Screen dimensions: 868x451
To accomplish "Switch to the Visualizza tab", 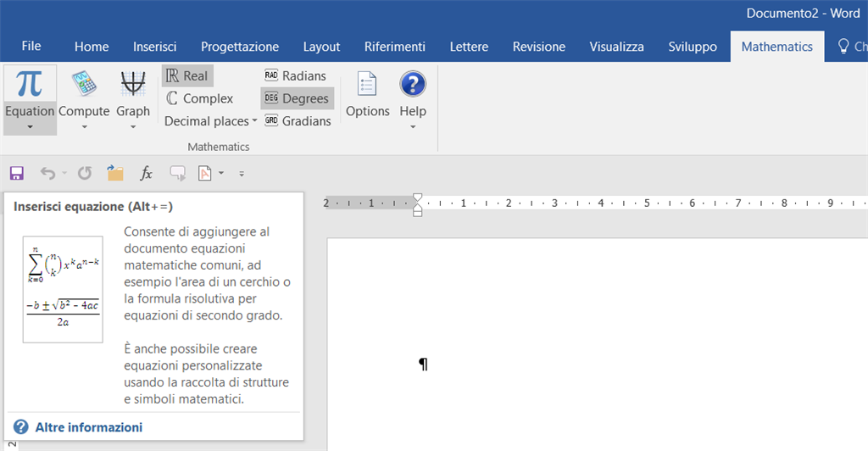I will click(617, 47).
